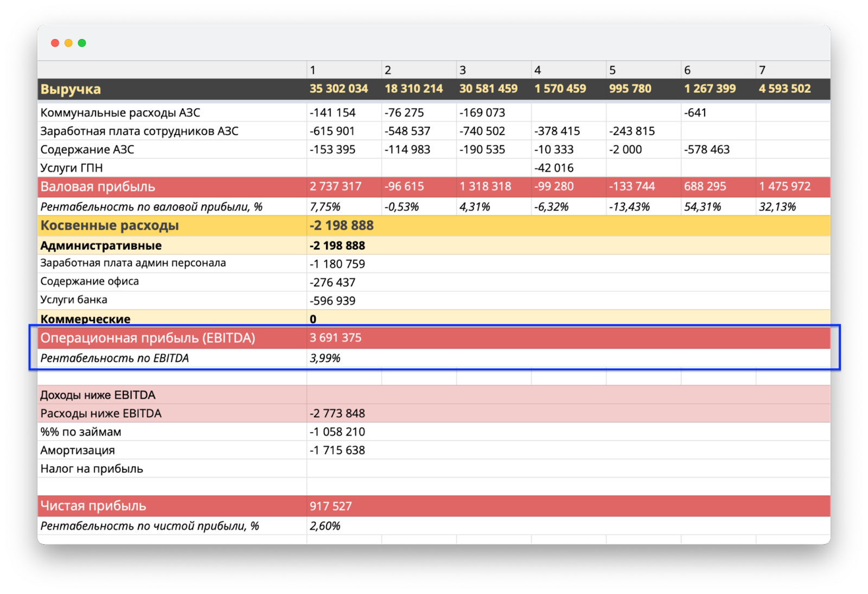The image size is (868, 594).
Task: Select the Расходы ниже EBITDA label
Action: point(101,413)
